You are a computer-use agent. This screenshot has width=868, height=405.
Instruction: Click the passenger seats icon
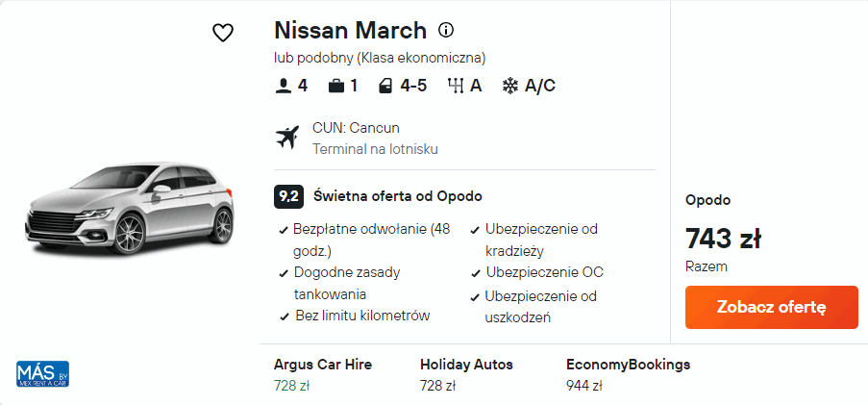pyautogui.click(x=283, y=86)
